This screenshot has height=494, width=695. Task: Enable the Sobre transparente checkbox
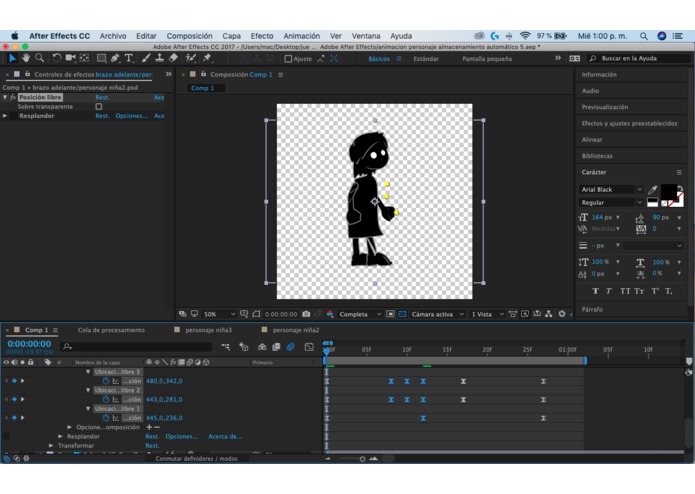click(99, 107)
